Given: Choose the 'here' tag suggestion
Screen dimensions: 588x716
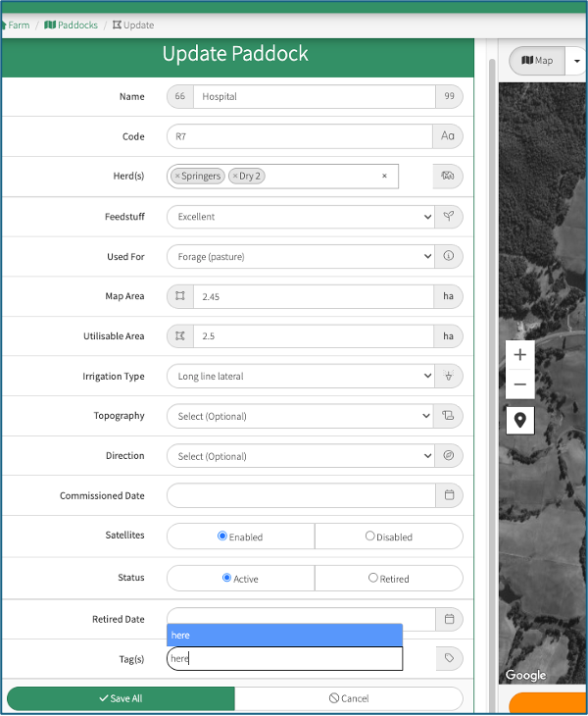Looking at the screenshot, I should pyautogui.click(x=284, y=636).
